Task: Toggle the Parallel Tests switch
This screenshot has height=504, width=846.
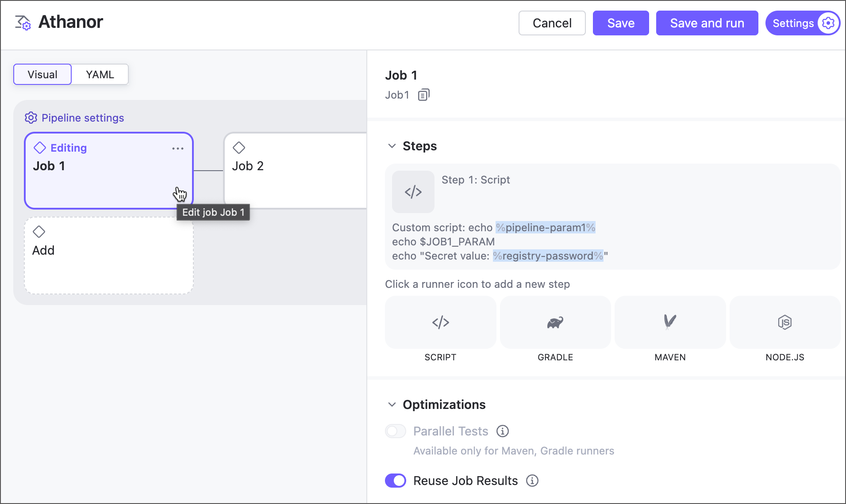Action: point(396,431)
